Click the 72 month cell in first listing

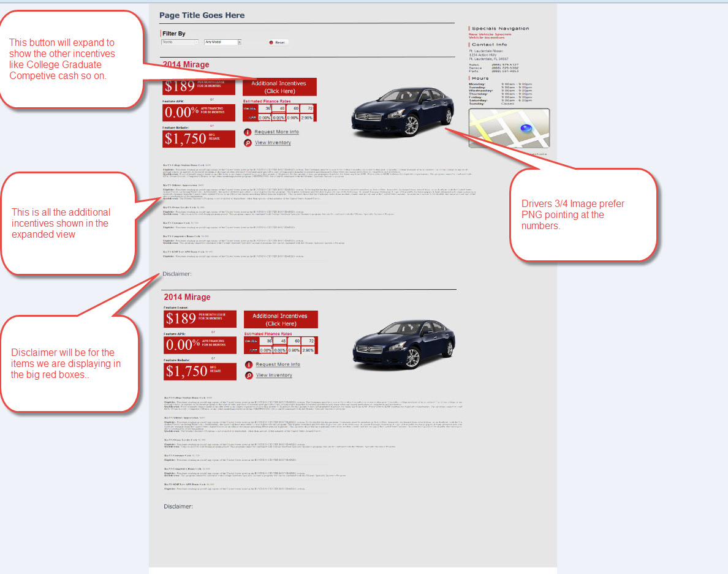coord(308,108)
